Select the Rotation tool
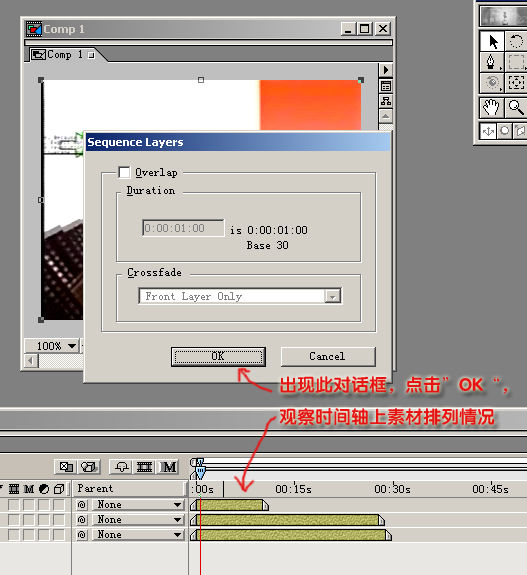527x575 pixels. click(x=516, y=41)
